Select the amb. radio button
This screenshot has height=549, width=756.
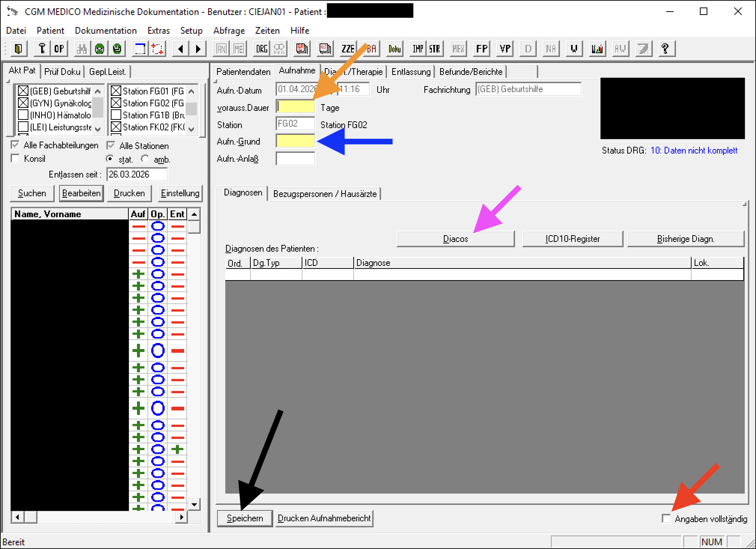(x=145, y=159)
